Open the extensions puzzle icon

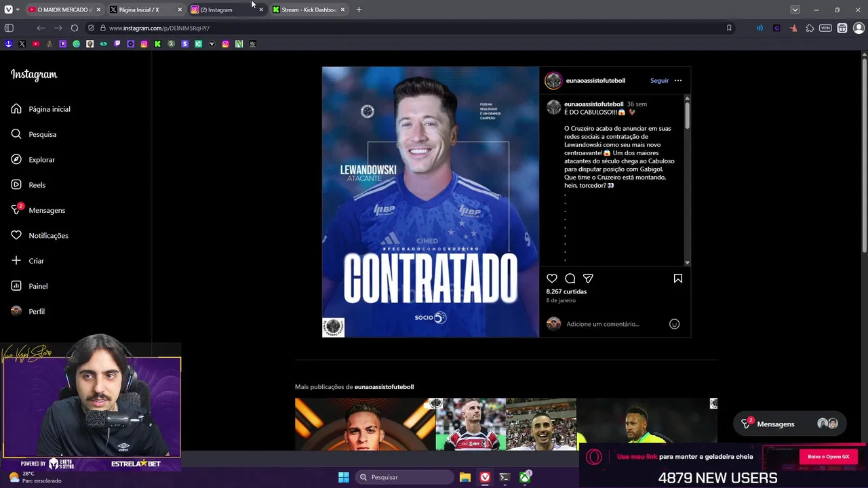pyautogui.click(x=810, y=28)
